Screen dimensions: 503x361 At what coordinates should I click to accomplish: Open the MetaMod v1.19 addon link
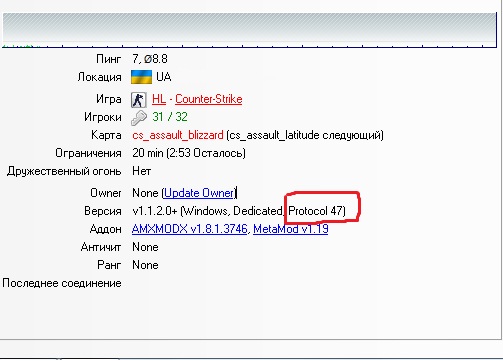[291, 229]
